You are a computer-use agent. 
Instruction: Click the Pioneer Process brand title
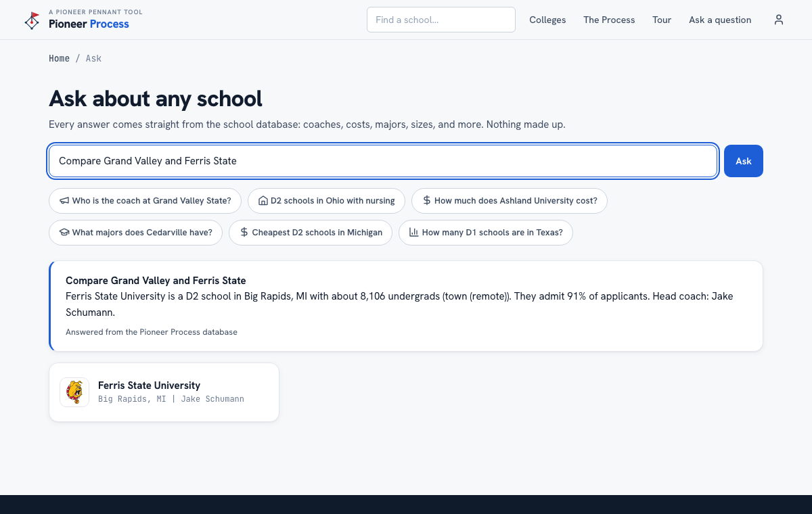pos(89,24)
